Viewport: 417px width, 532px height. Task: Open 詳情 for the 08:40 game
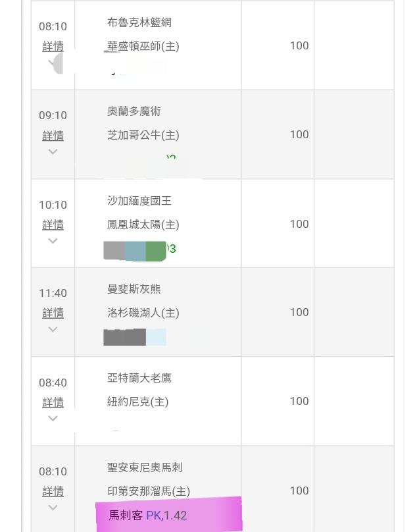[x=53, y=402]
